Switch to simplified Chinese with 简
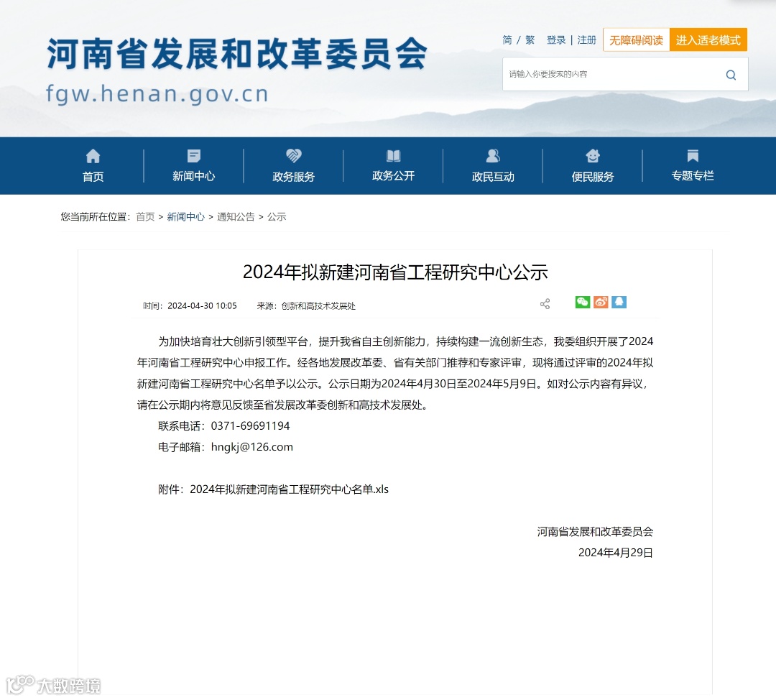Image resolution: width=776 pixels, height=700 pixels. coord(507,40)
